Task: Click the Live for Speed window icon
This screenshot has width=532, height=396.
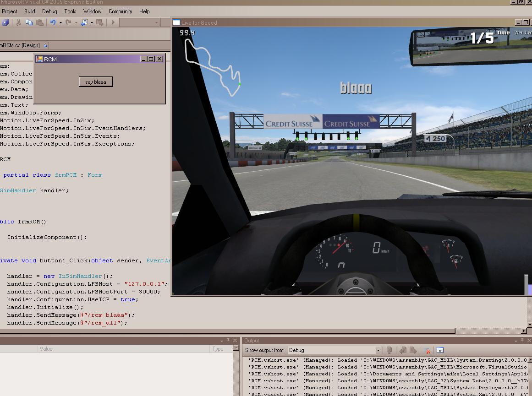Action: pyautogui.click(x=176, y=23)
